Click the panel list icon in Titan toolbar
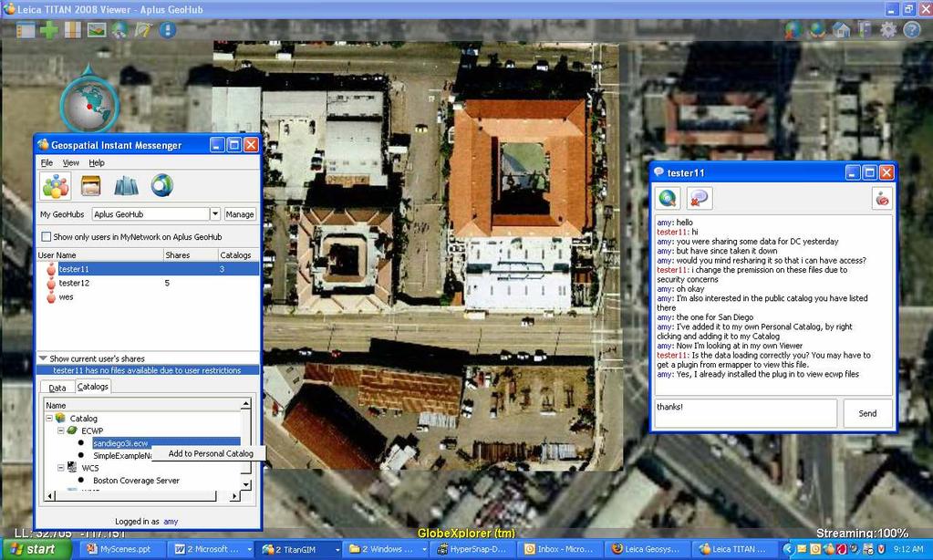Image resolution: width=933 pixels, height=560 pixels. (26, 30)
